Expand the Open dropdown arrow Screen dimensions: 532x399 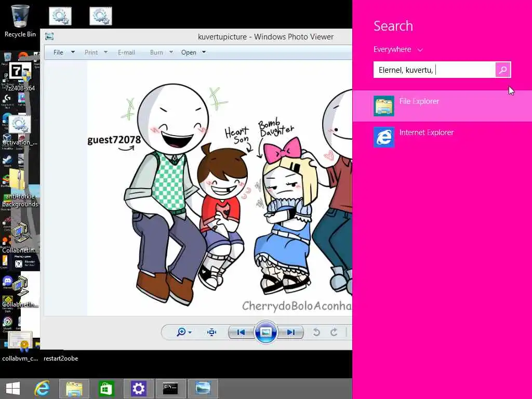point(204,52)
